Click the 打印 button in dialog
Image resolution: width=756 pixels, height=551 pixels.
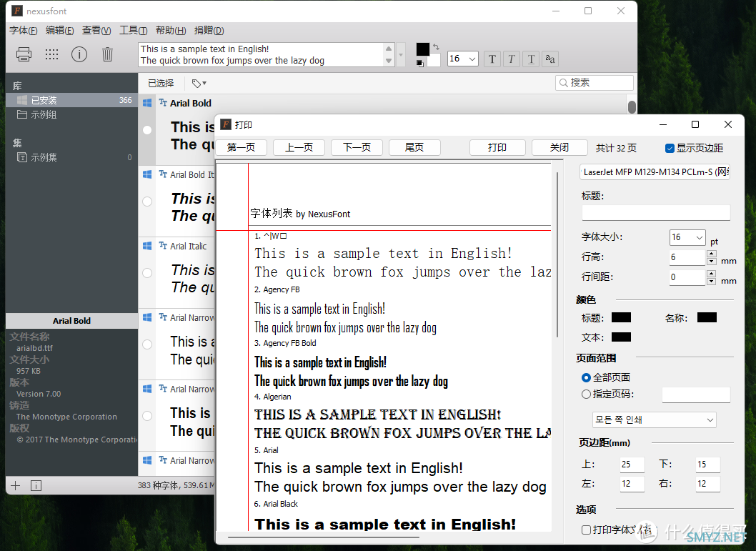click(497, 147)
